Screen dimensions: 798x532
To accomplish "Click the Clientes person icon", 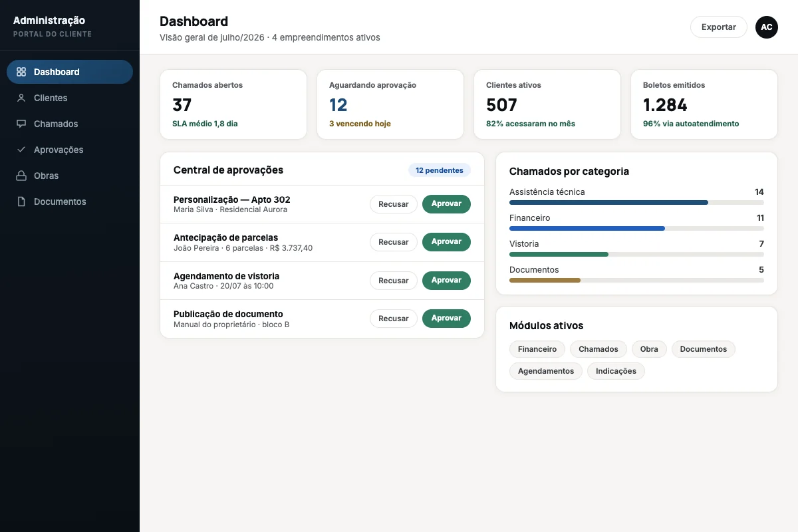I will [x=21, y=98].
